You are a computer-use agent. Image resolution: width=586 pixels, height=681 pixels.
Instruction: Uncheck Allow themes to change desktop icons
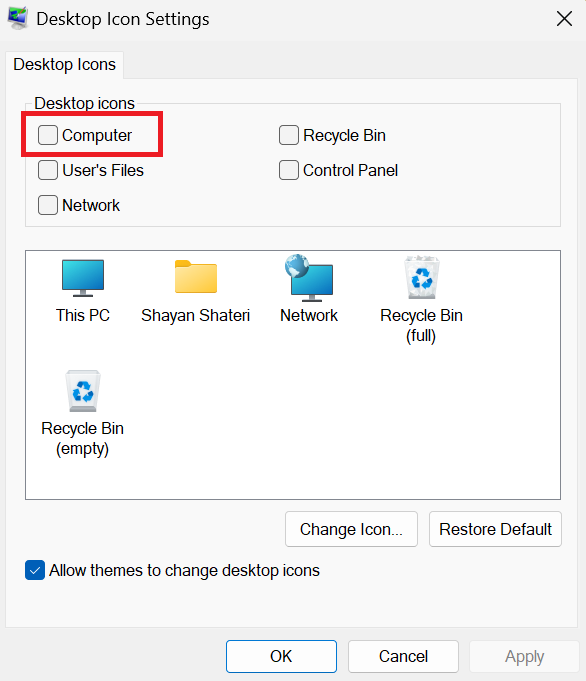[35, 570]
